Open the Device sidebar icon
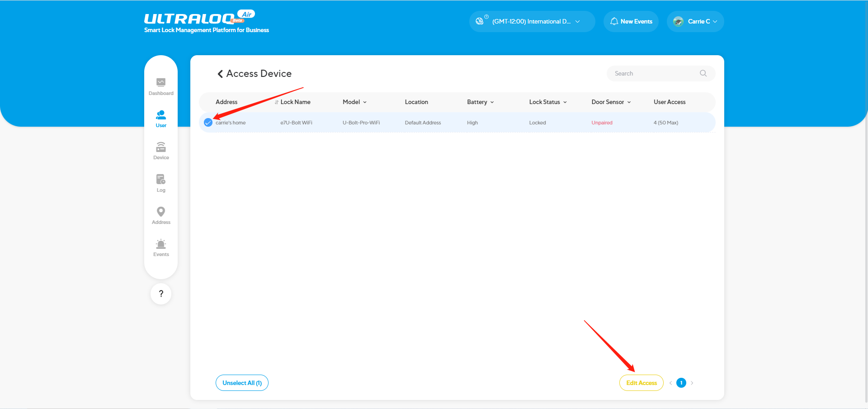 161,147
